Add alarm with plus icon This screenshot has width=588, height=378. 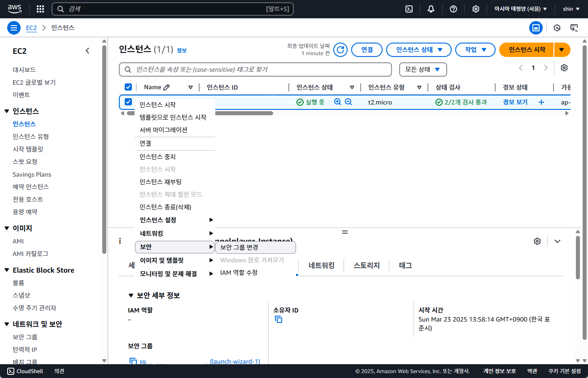tap(541, 102)
